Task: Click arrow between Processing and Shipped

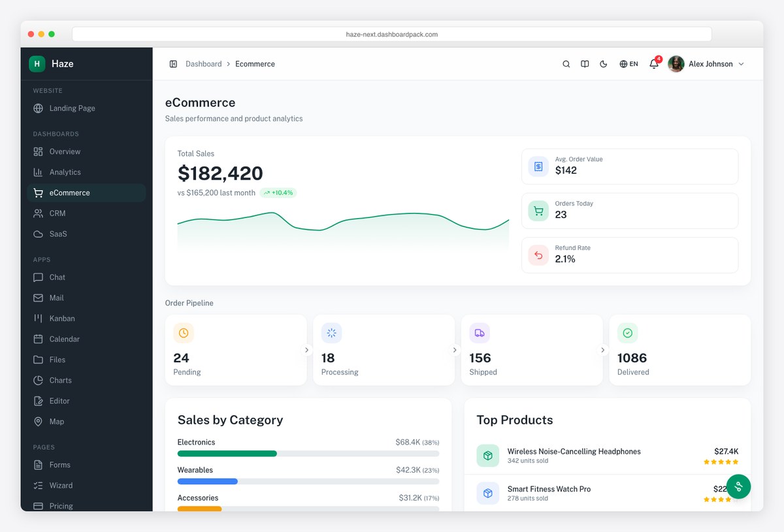Action: (455, 350)
